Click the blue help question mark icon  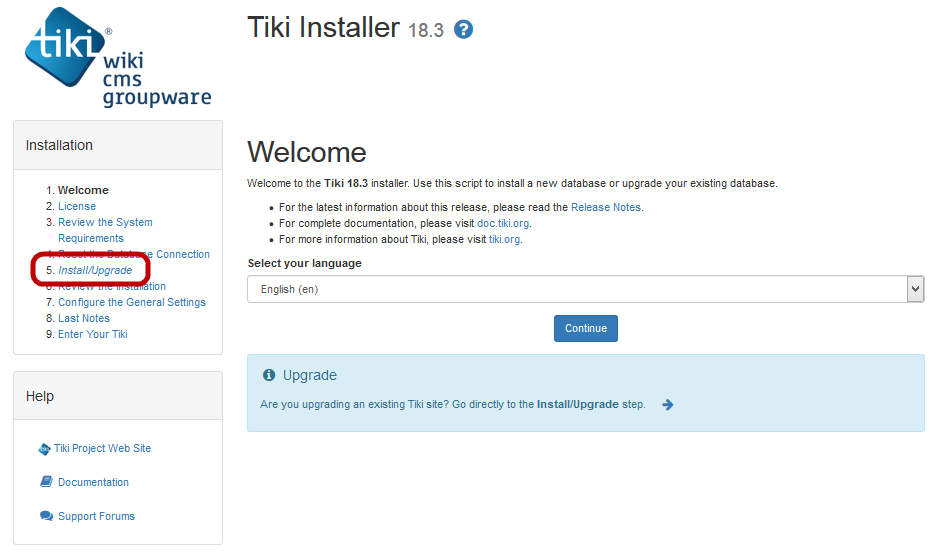coord(463,30)
